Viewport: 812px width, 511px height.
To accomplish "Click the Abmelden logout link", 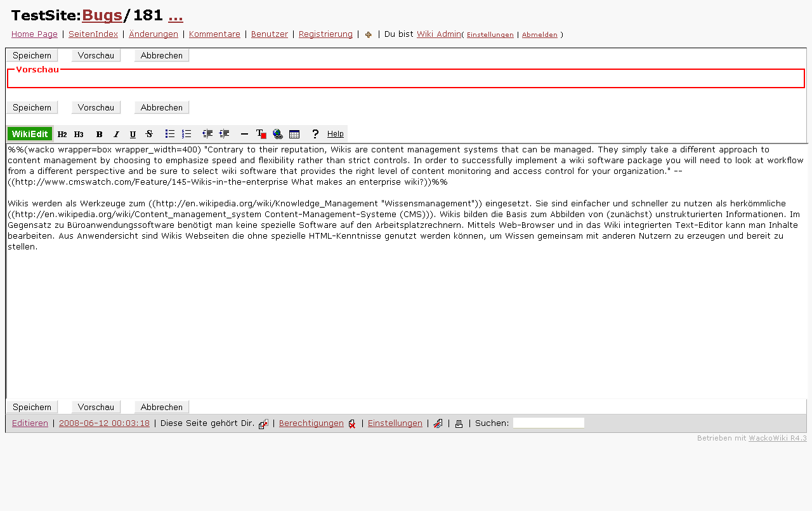I will coord(539,35).
